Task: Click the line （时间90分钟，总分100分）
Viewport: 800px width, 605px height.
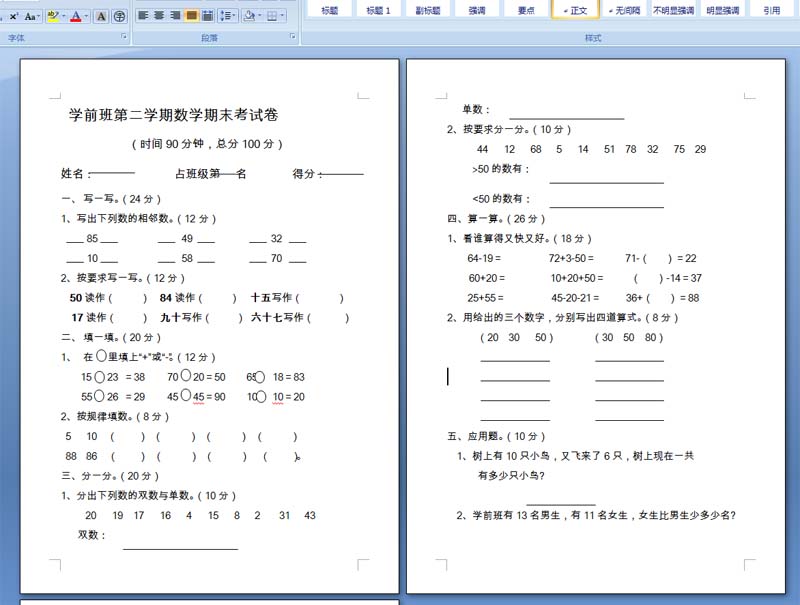Action: coord(207,144)
